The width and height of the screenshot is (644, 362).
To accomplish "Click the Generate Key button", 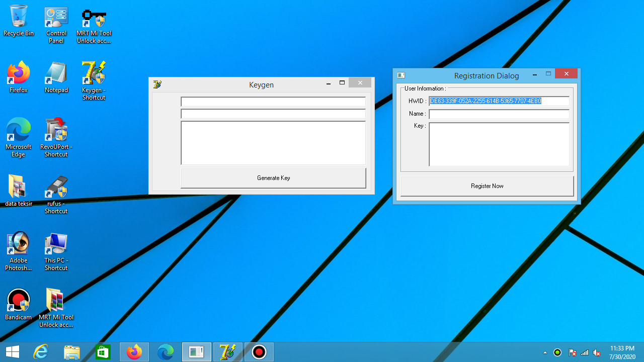I will 273,178.
